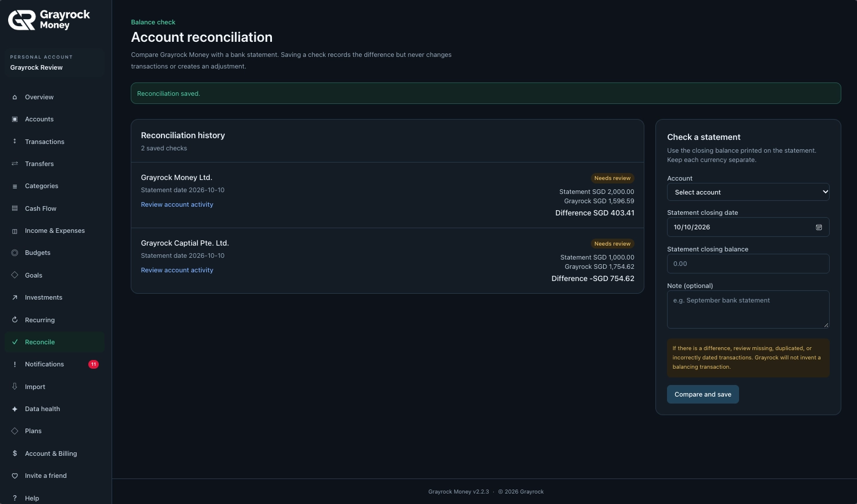The height and width of the screenshot is (504, 857).
Task: Click the 'Difference SGD 403.41' amount
Action: point(595,213)
